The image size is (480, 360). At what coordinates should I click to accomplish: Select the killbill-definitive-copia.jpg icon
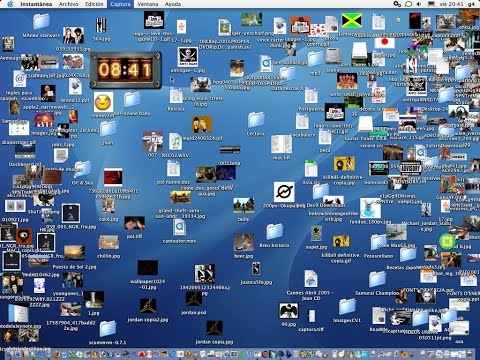point(344,163)
